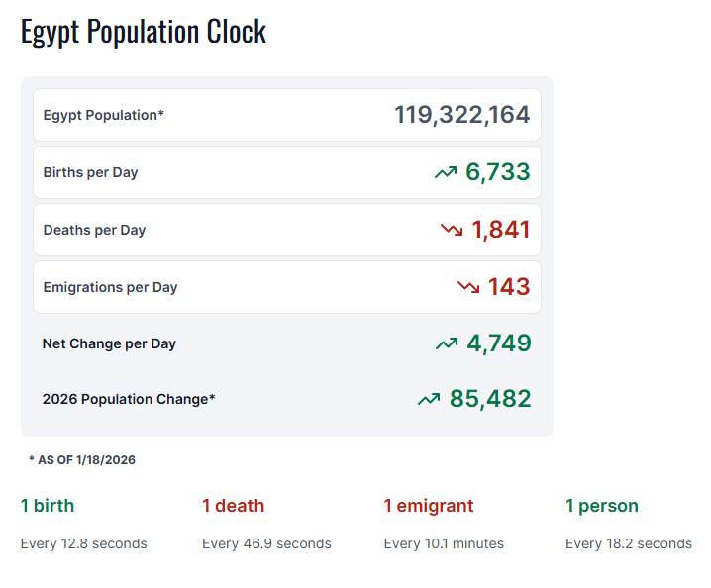The image size is (711, 588).
Task: Click the green 1 birth text
Action: 48,506
